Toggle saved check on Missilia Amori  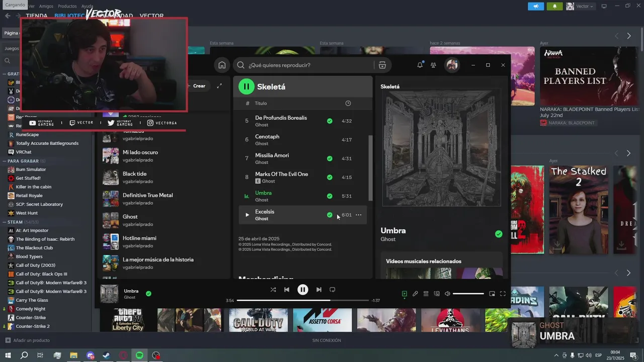330,158
